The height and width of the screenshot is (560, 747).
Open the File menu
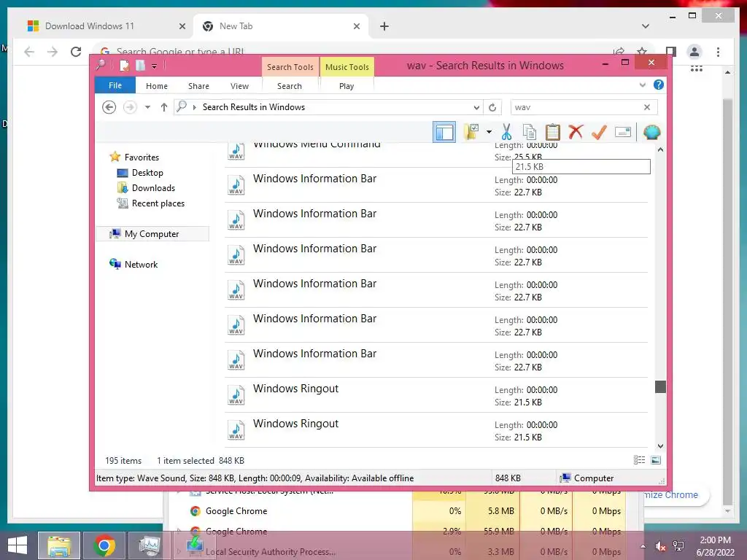pos(115,85)
